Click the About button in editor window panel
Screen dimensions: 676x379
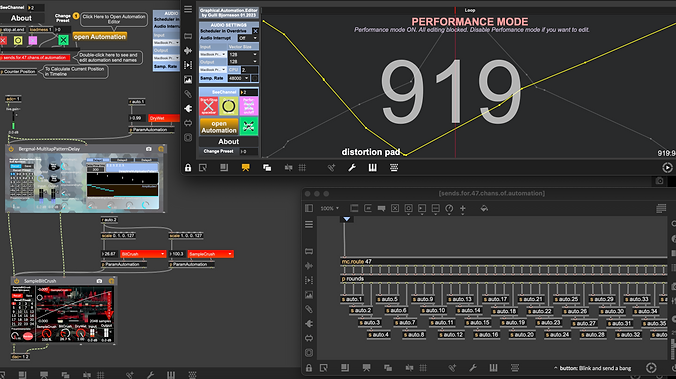(x=228, y=141)
